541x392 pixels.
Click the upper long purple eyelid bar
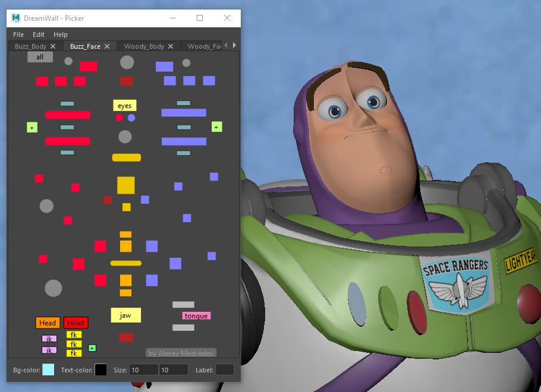[184, 112]
